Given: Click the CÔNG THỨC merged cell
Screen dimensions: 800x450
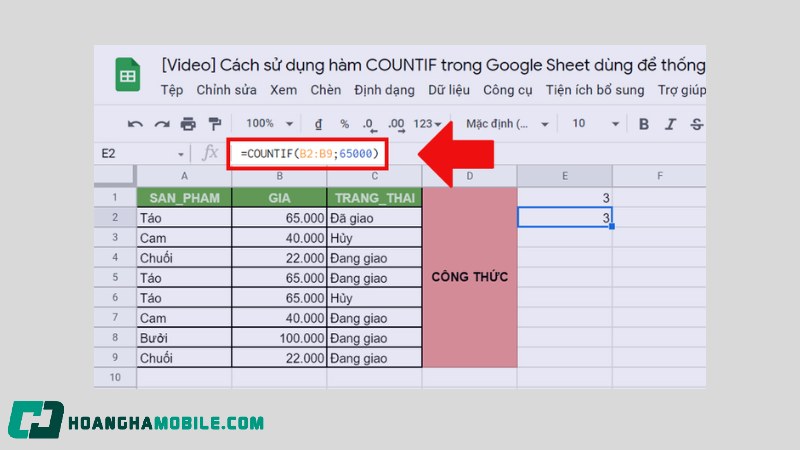Looking at the screenshot, I should pyautogui.click(x=470, y=277).
